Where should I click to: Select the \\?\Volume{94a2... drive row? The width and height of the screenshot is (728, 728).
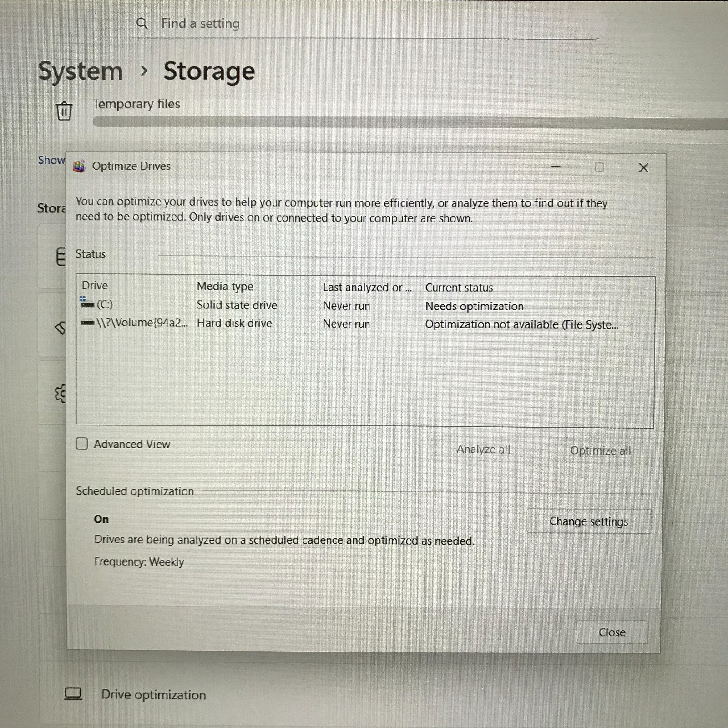coord(365,323)
